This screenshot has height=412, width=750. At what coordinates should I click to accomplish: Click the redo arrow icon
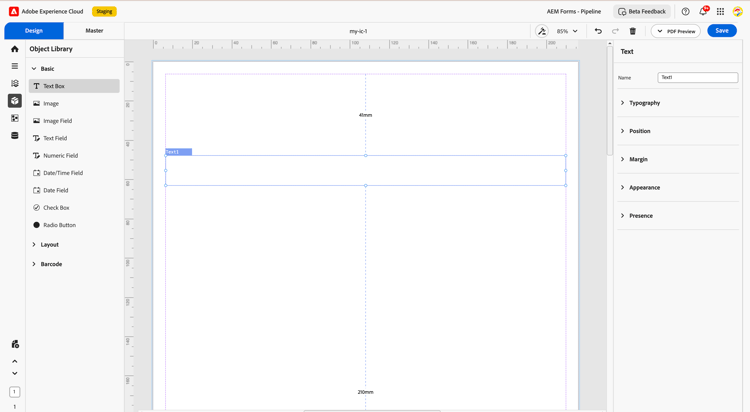point(615,31)
